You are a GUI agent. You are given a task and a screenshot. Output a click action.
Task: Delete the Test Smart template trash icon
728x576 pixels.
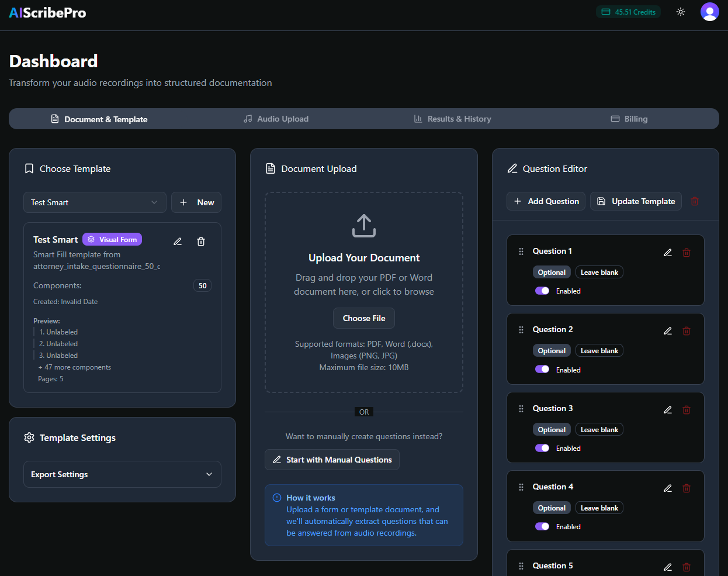(x=201, y=242)
